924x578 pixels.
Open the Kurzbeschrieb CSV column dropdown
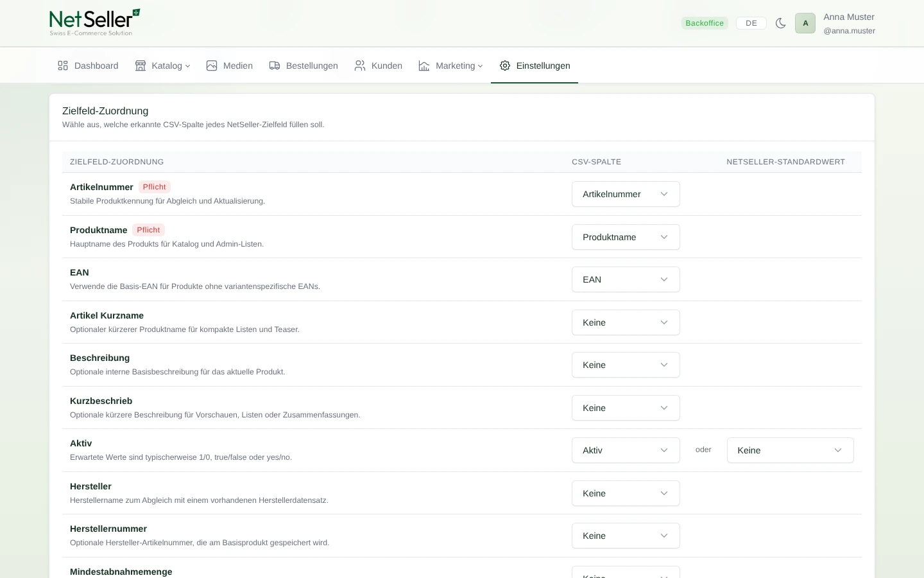click(x=626, y=408)
